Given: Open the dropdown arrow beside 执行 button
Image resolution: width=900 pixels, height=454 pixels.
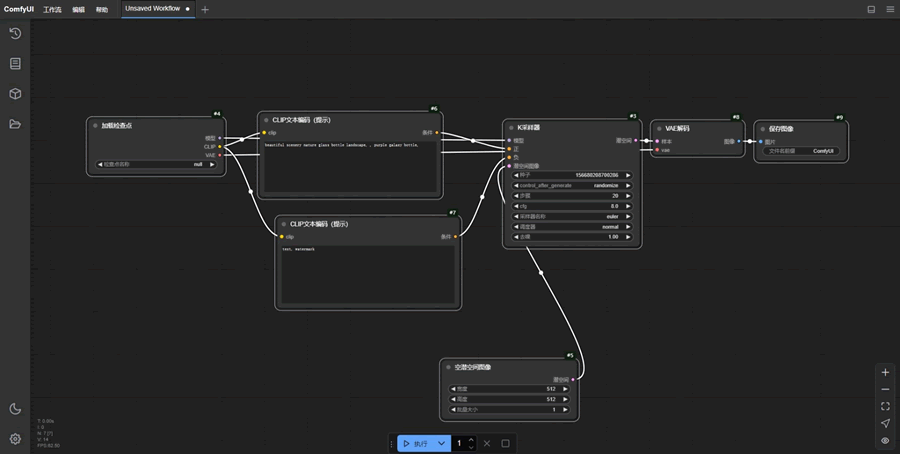Looking at the screenshot, I should 441,443.
